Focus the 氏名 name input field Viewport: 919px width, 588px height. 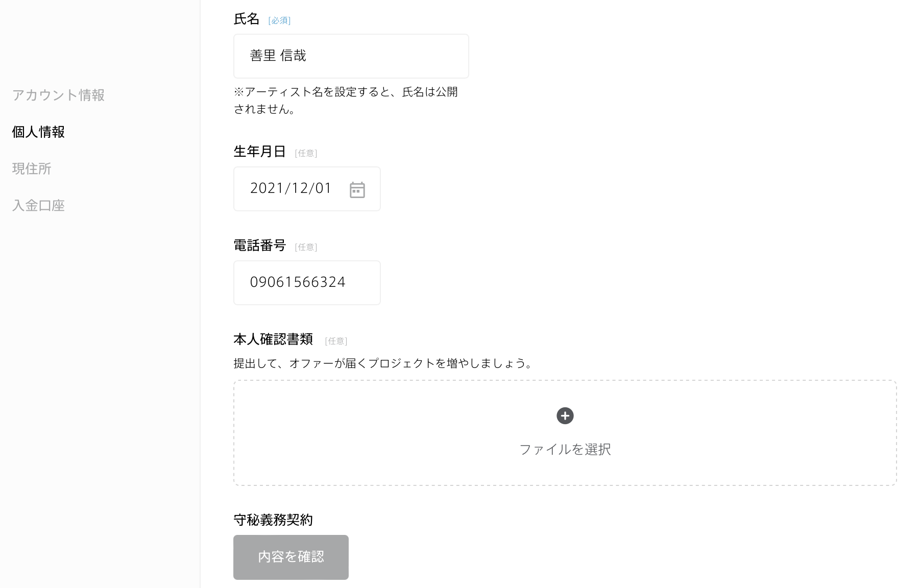351,56
